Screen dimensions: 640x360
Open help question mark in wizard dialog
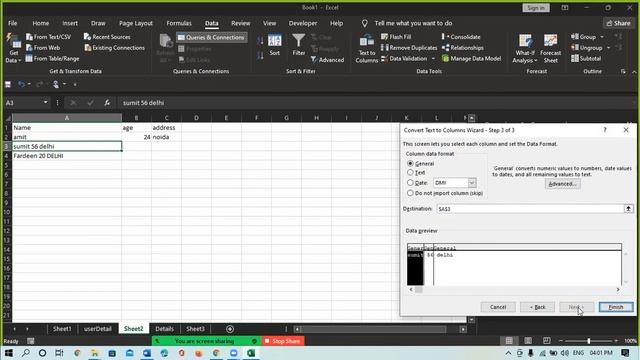tap(605, 130)
